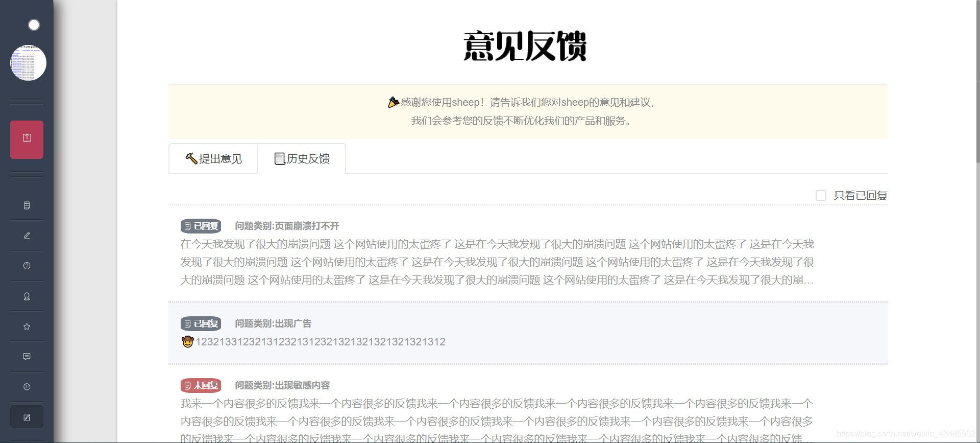This screenshot has height=443, width=980.
Task: Click the page vertical scrollbar thumb
Action: pyautogui.click(x=977, y=82)
